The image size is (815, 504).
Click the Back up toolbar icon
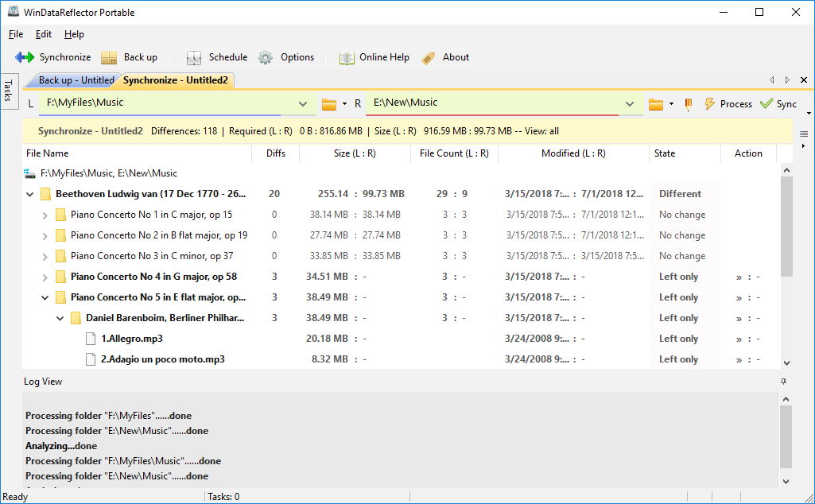pos(109,57)
